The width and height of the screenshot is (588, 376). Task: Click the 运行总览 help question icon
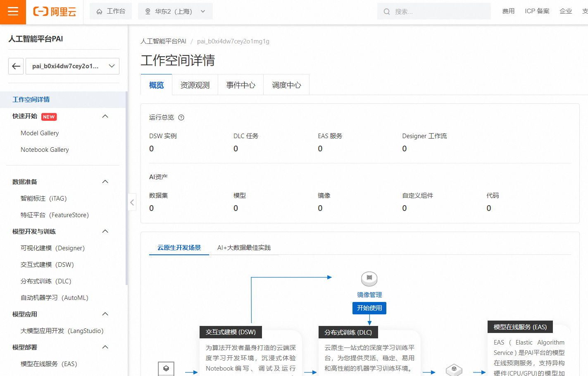pyautogui.click(x=181, y=117)
